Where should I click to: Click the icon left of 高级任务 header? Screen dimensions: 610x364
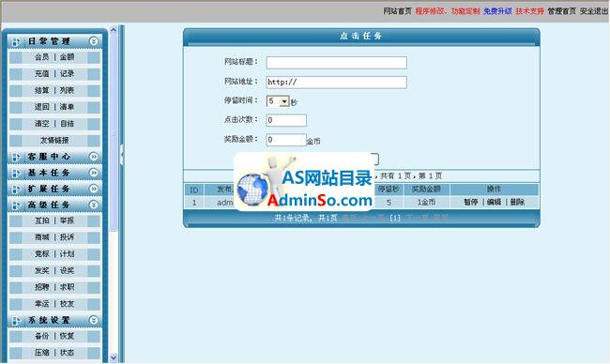point(16,205)
